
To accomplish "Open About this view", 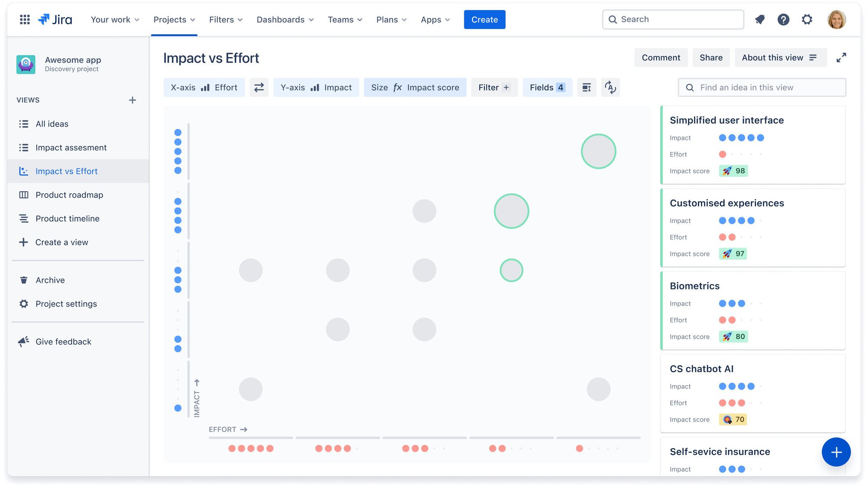I will 780,58.
